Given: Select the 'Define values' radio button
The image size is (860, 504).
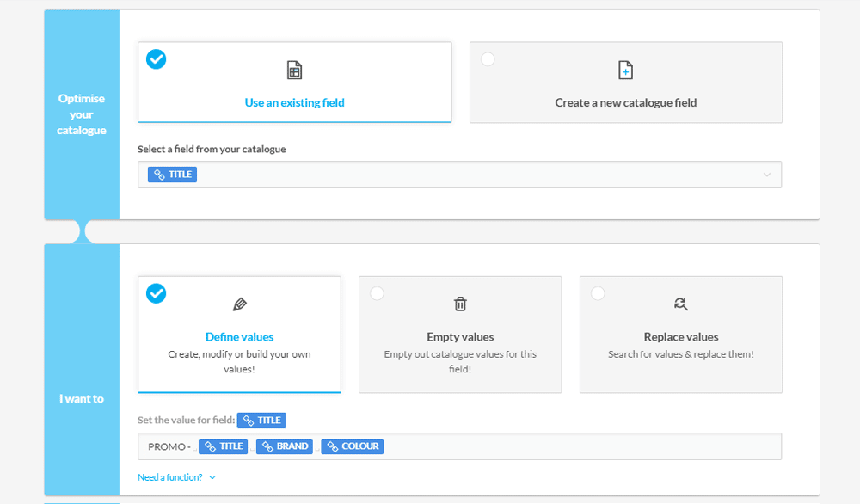Looking at the screenshot, I should click(157, 293).
